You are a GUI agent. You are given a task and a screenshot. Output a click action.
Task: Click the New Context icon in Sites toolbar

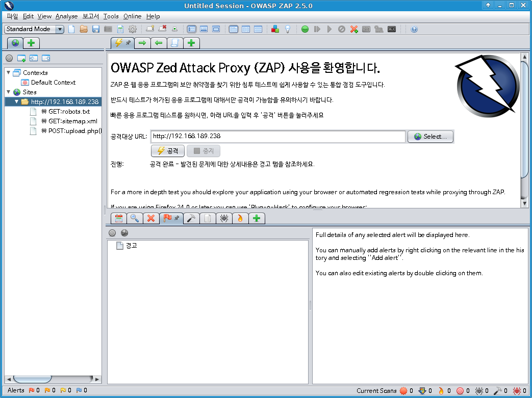coord(21,58)
